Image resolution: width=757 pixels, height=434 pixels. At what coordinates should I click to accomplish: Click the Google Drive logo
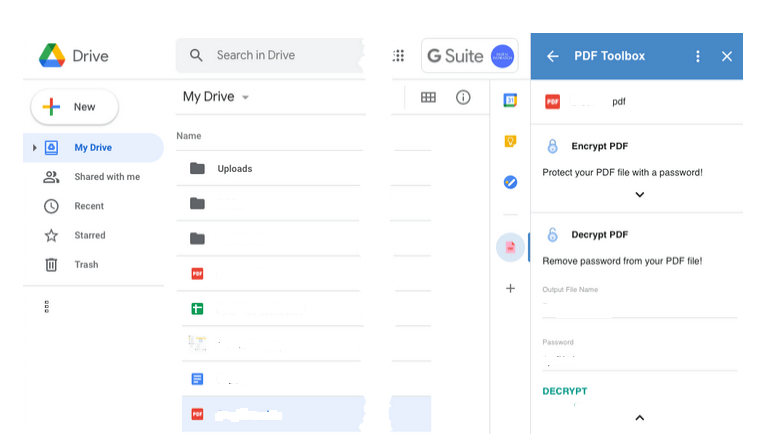click(x=52, y=56)
